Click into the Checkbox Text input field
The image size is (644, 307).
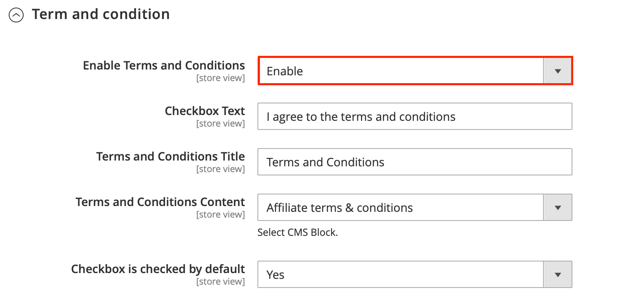tap(414, 117)
